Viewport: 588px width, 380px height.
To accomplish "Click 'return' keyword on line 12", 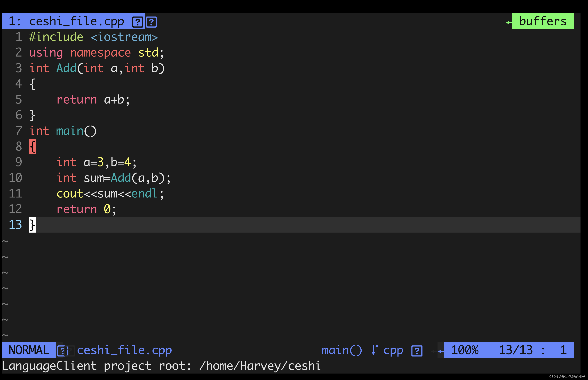I will click(x=77, y=209).
